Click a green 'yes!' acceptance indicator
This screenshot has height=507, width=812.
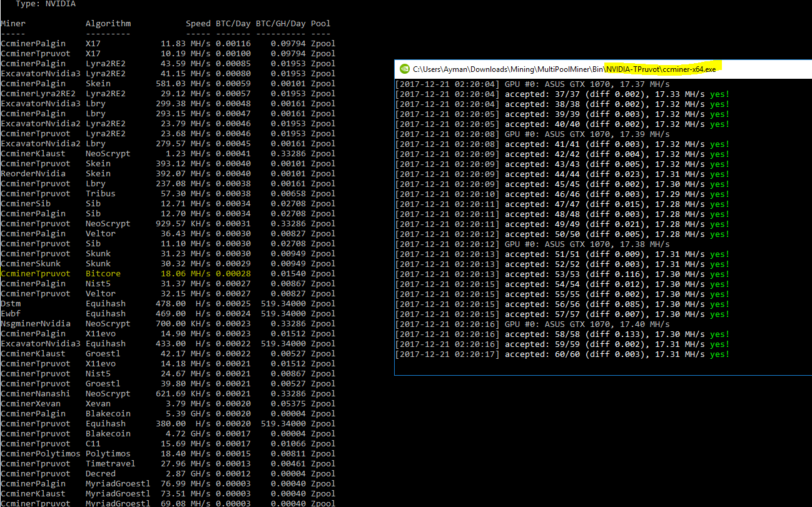[716, 93]
